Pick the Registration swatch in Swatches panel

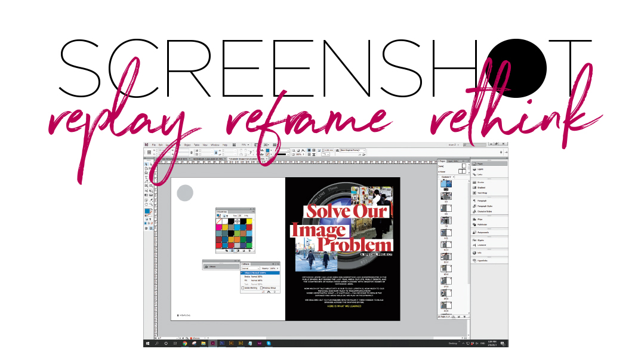click(x=238, y=221)
